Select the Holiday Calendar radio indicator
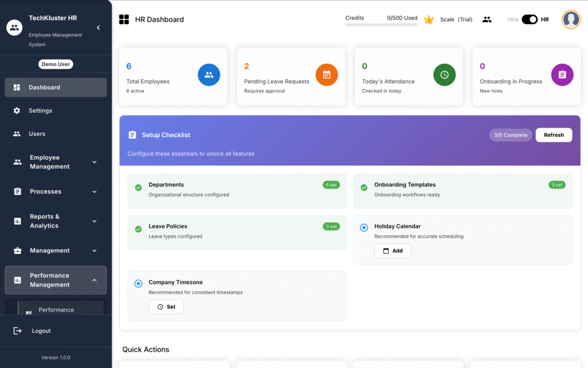 (364, 227)
